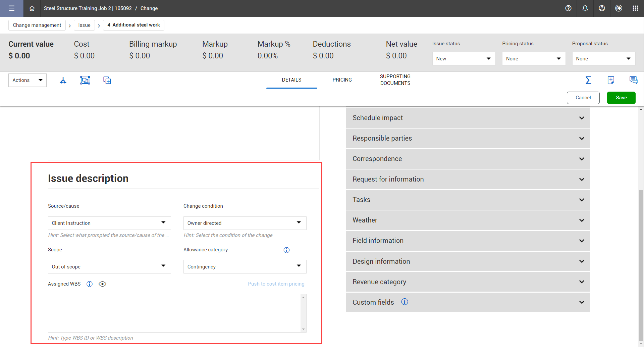Open the comments chat icon
This screenshot has height=349, width=644.
(x=633, y=80)
